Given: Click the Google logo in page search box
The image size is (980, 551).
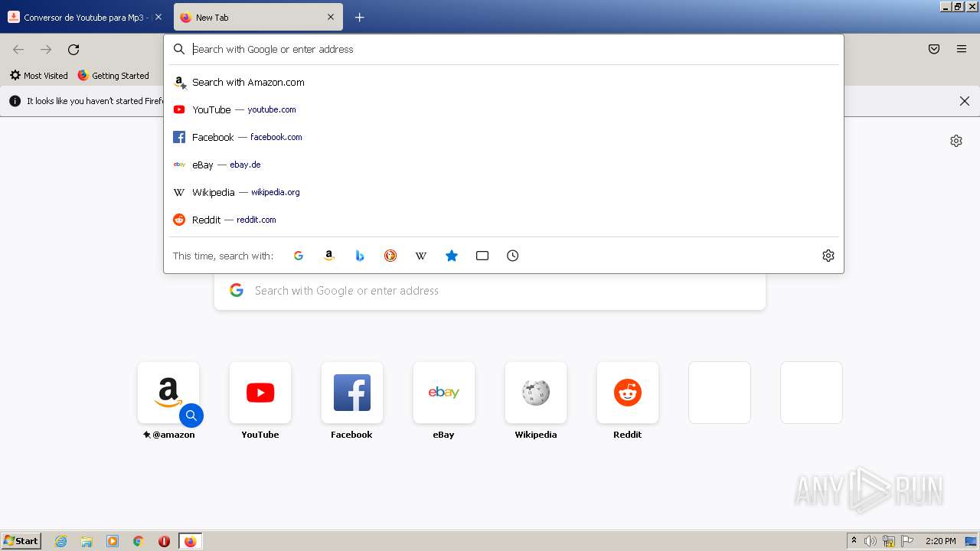Looking at the screenshot, I should point(237,291).
